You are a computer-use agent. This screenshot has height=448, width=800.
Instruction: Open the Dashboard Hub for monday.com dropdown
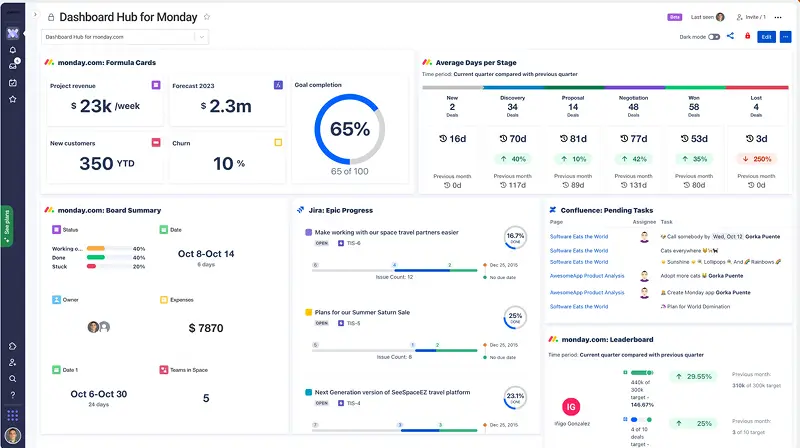tap(125, 37)
